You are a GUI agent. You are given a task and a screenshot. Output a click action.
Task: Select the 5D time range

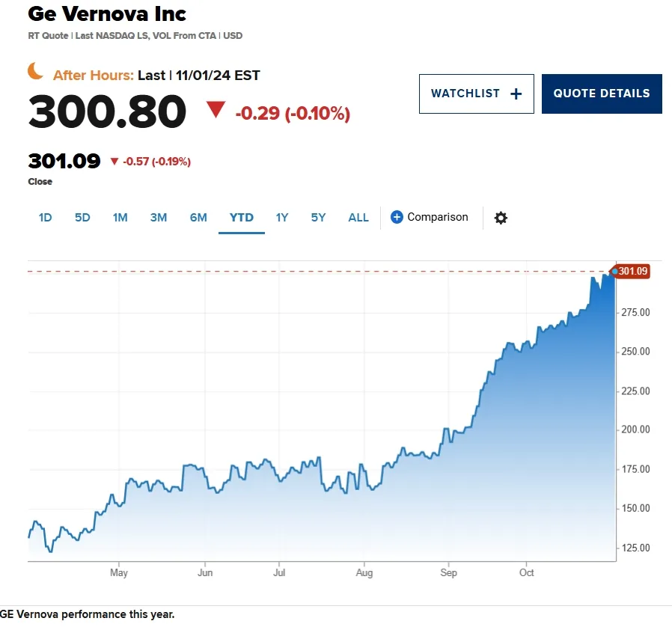tap(82, 218)
